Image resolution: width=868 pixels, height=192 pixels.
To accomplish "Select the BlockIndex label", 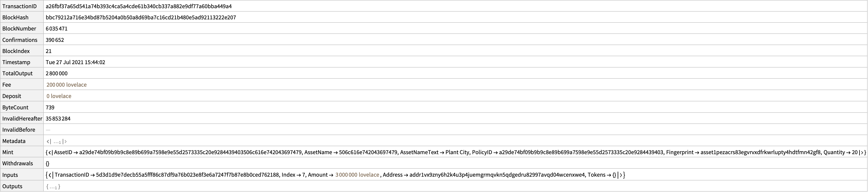I will (x=17, y=51).
